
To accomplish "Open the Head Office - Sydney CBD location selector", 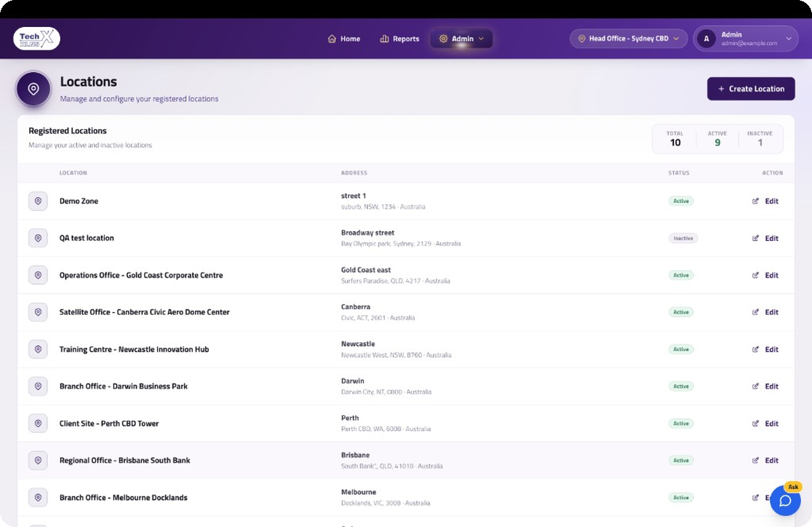I will [x=629, y=39].
